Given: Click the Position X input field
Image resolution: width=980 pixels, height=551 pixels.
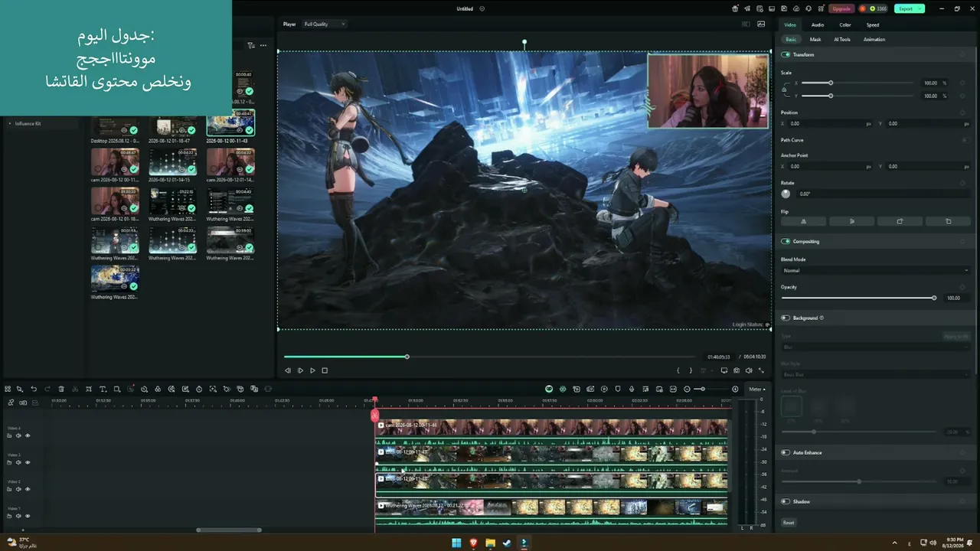Looking at the screenshot, I should pyautogui.click(x=829, y=123).
